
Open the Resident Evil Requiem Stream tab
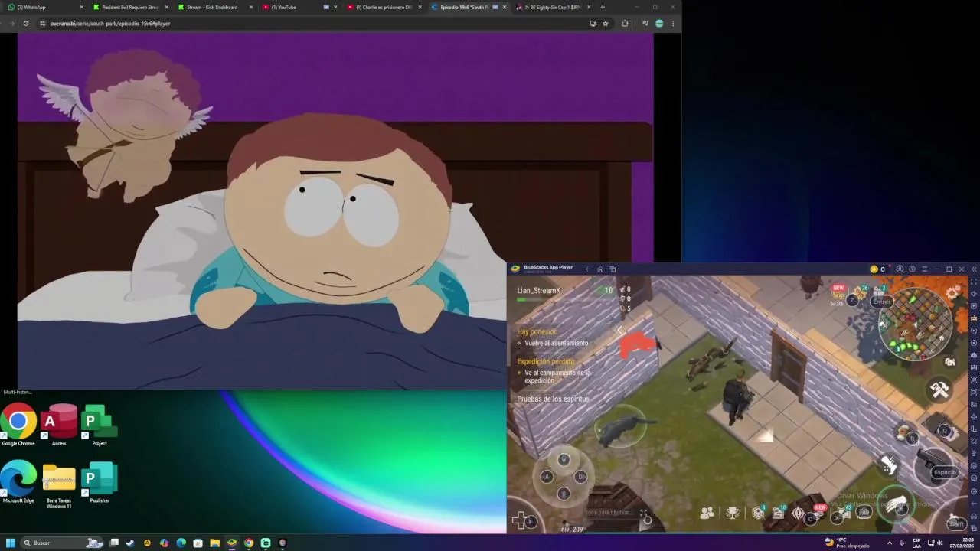tap(129, 7)
